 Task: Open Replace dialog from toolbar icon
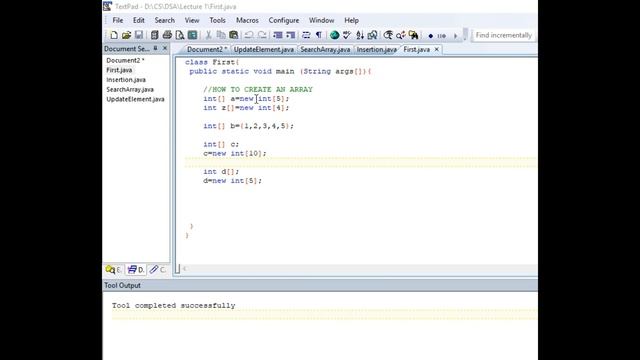click(401, 35)
